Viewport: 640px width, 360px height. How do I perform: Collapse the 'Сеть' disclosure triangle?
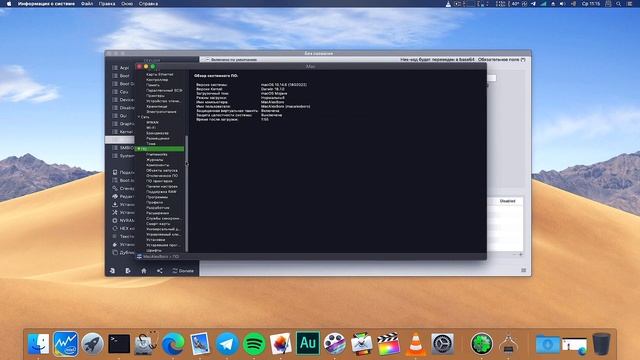pos(139,117)
